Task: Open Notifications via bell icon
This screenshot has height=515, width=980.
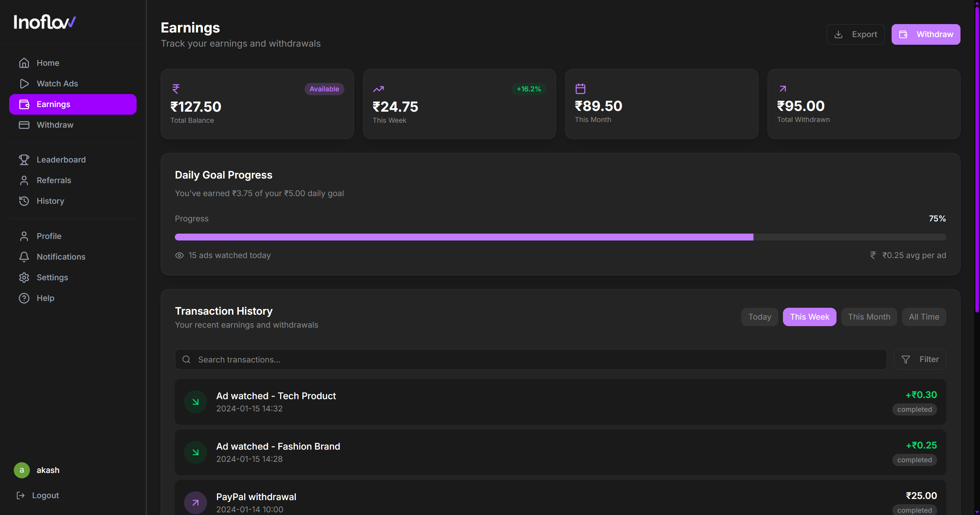Action: click(24, 257)
